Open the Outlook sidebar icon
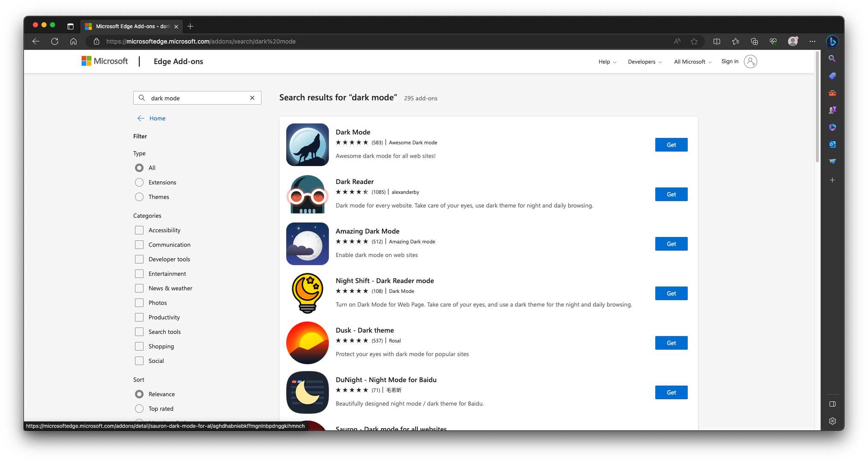The height and width of the screenshot is (462, 868). point(832,144)
